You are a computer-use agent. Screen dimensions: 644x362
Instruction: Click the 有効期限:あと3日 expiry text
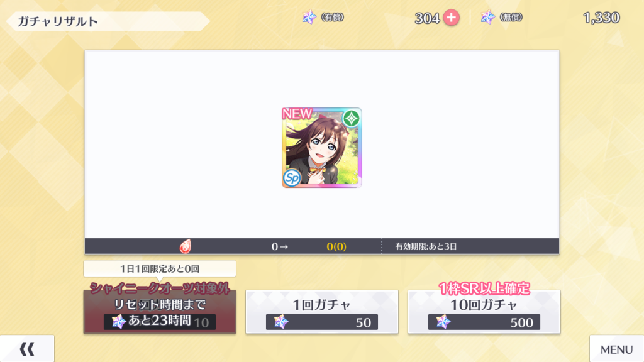(x=426, y=246)
